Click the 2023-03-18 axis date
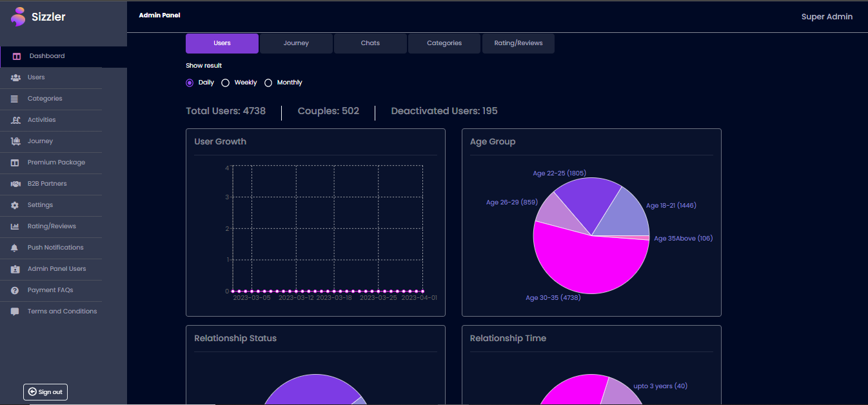 coord(334,298)
